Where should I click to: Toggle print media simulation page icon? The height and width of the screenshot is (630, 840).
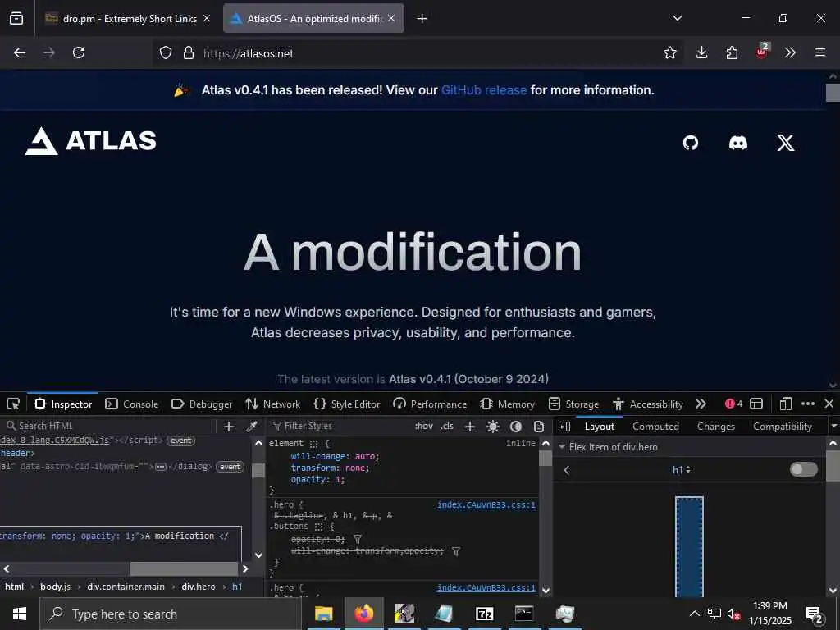[x=539, y=427]
